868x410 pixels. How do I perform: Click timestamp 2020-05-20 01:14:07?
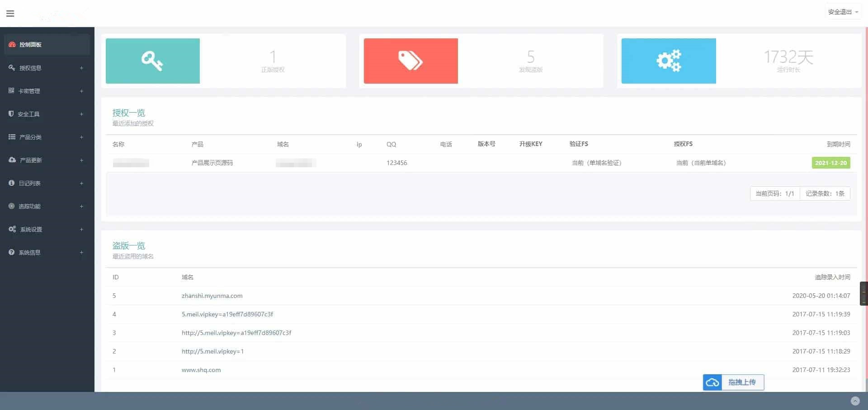click(821, 296)
